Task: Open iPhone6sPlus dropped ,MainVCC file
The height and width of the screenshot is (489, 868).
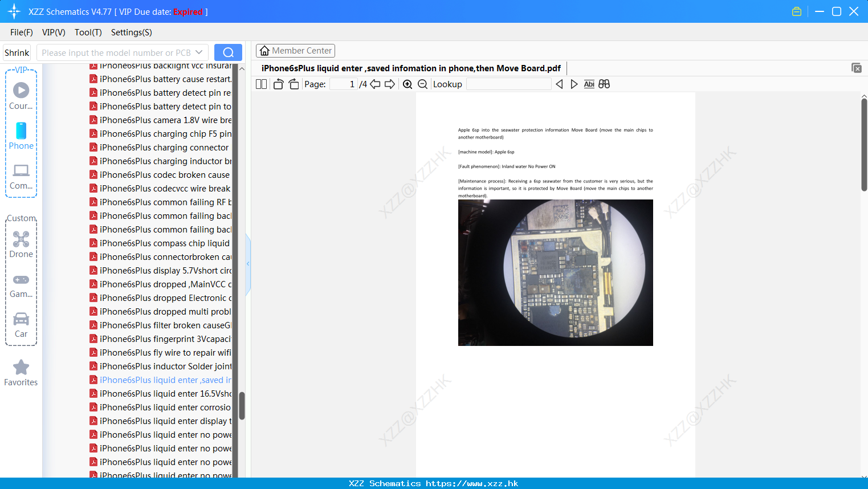Action: coord(161,284)
